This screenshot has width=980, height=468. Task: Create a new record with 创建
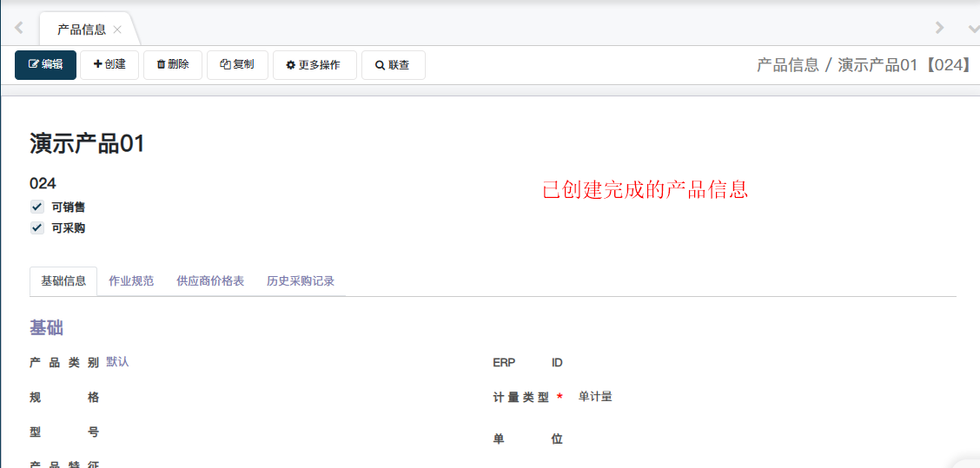point(109,65)
